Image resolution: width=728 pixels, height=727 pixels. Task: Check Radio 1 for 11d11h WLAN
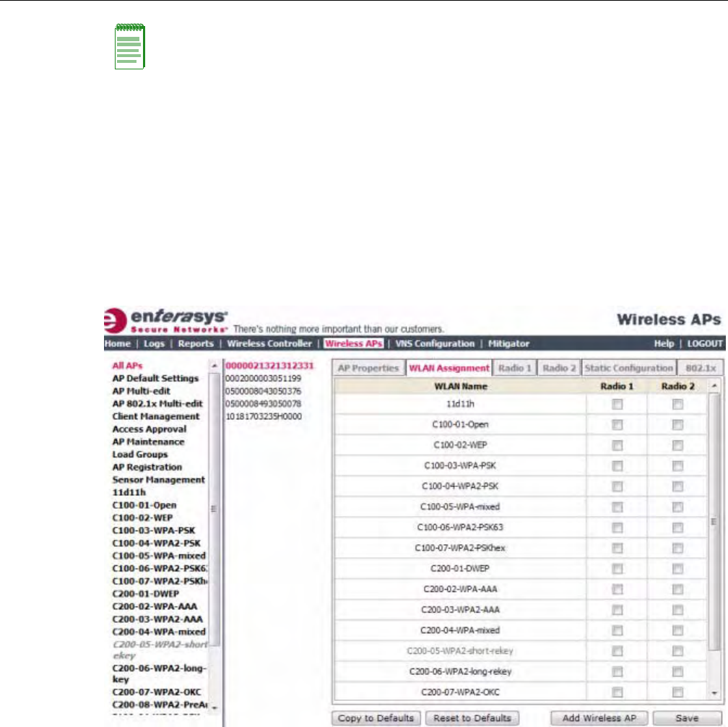[x=617, y=404]
